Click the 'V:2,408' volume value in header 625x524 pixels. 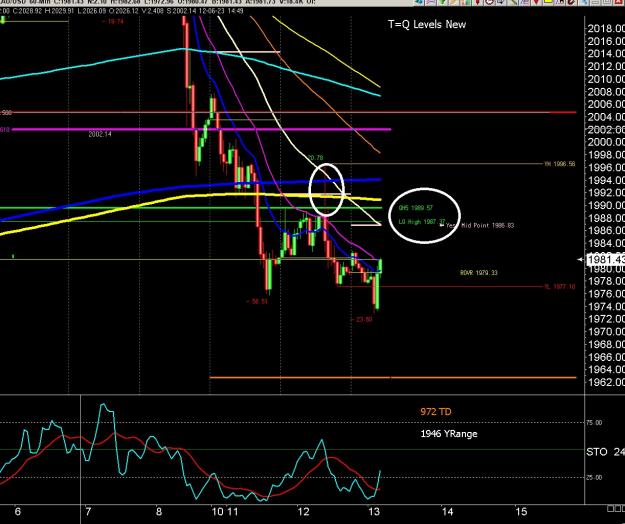[153, 11]
